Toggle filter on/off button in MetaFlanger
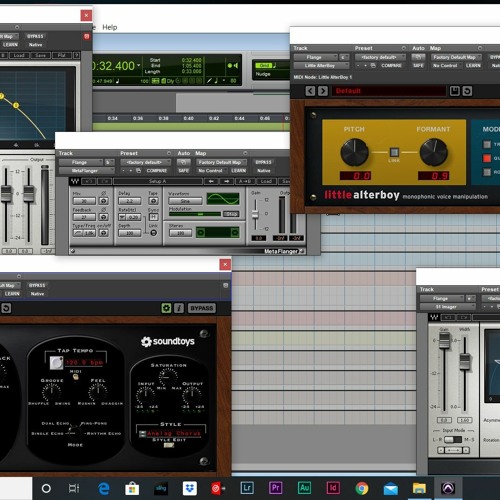This screenshot has width=500, height=500. point(104,233)
